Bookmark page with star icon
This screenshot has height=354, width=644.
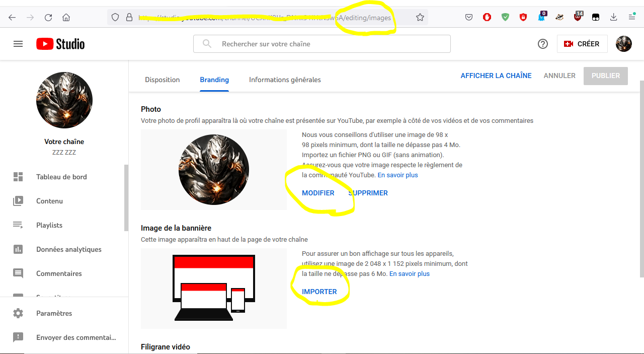(420, 17)
